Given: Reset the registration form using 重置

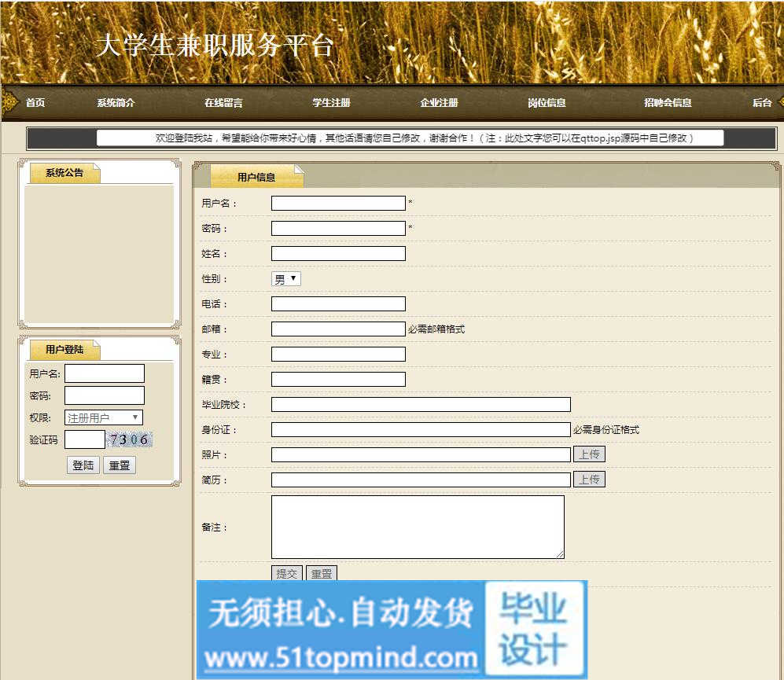Looking at the screenshot, I should 321,574.
